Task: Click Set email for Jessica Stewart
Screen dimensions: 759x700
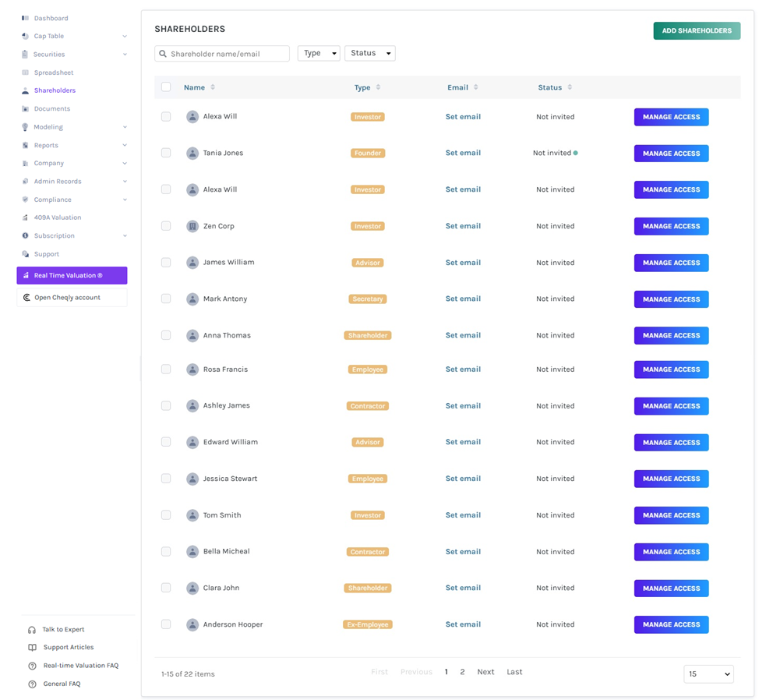Action: point(463,479)
